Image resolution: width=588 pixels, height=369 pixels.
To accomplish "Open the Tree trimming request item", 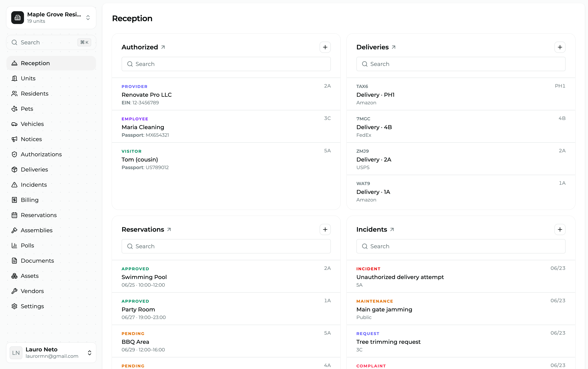I will 461,341.
